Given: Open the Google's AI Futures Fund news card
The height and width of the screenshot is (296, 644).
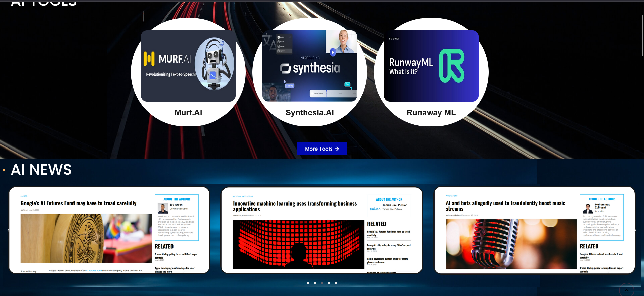Looking at the screenshot, I should click(x=109, y=230).
